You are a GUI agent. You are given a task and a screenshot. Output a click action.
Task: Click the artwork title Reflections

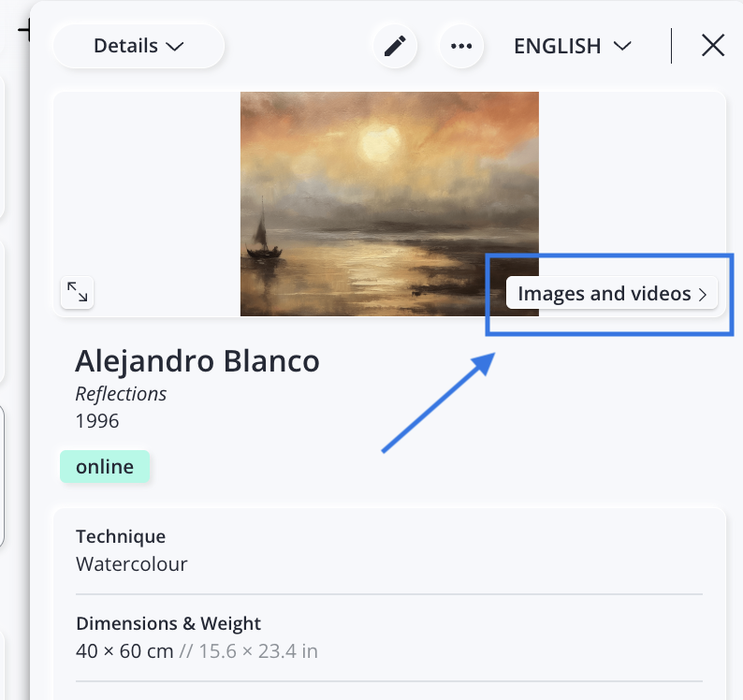[121, 394]
